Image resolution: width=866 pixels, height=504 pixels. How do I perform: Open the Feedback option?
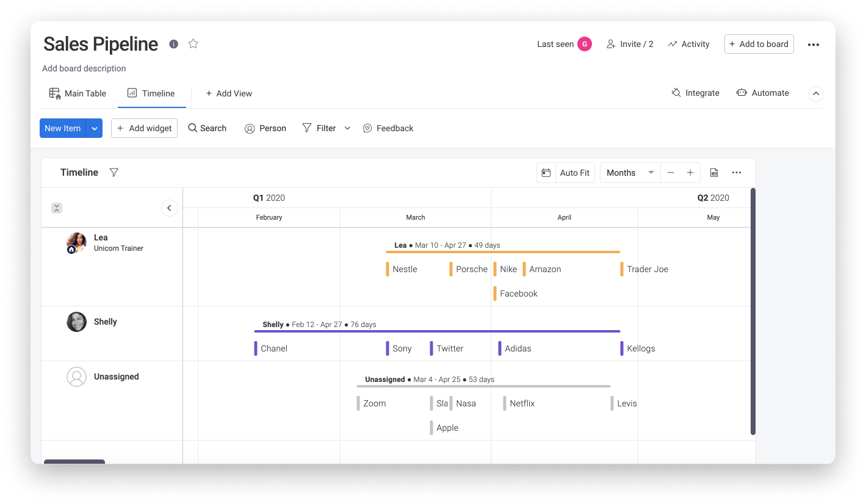click(x=388, y=128)
